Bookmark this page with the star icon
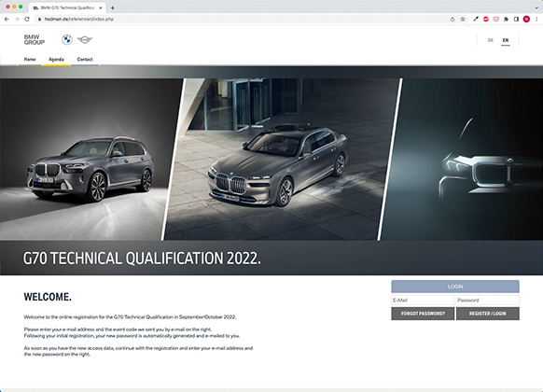This screenshot has width=543, height=392. coord(463,19)
